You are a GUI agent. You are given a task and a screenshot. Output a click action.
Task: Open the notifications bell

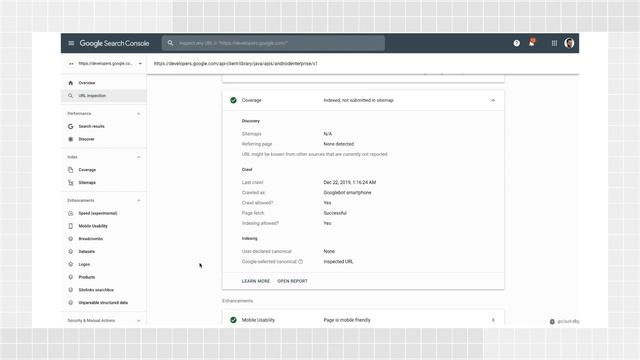pyautogui.click(x=531, y=42)
